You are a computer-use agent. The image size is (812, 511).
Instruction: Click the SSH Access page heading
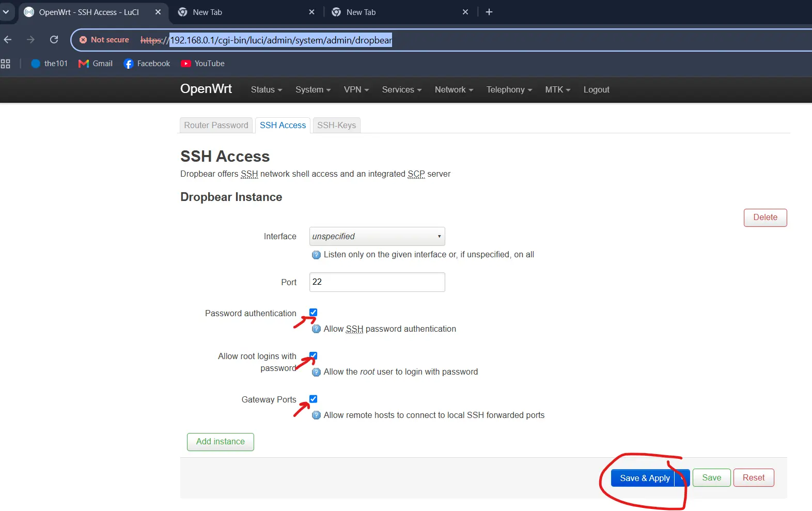click(x=225, y=157)
